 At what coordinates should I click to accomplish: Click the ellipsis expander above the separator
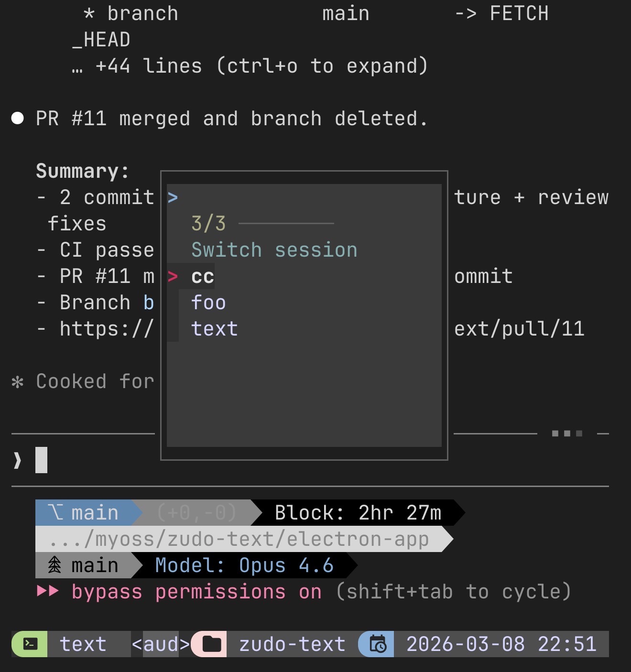(x=567, y=433)
